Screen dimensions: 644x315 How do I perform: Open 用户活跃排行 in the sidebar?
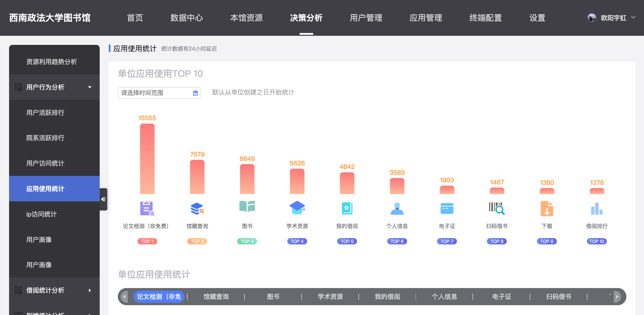pos(45,113)
